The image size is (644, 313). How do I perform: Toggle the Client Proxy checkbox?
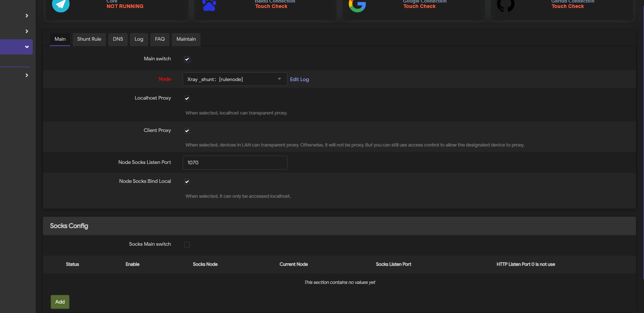[x=187, y=131]
